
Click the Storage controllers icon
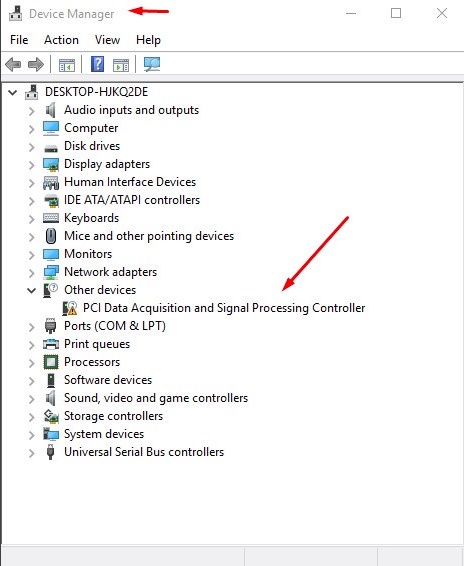[x=51, y=416]
